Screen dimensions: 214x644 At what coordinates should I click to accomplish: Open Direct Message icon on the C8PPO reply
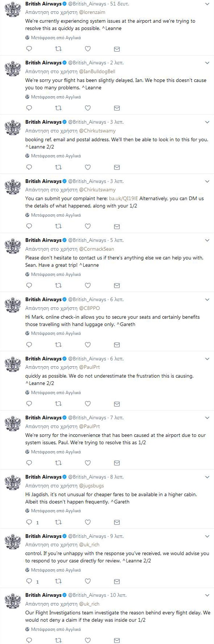point(116,345)
